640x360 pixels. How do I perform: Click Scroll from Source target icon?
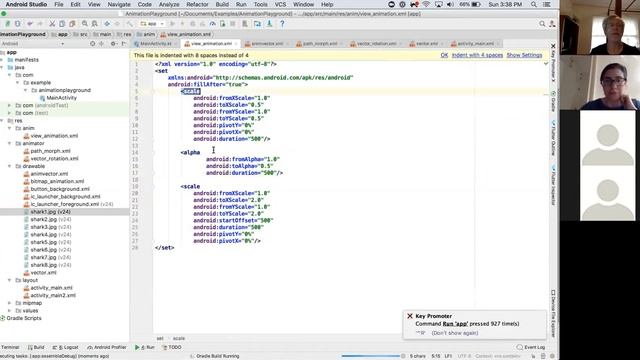[x=93, y=44]
